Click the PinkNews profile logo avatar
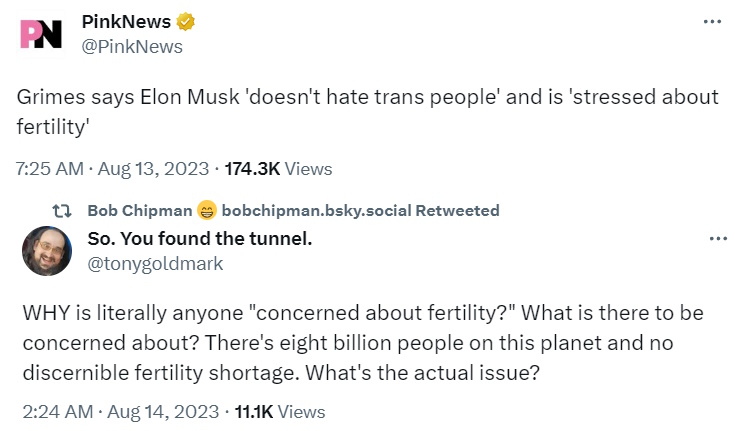Image resolution: width=735 pixels, height=431 pixels. [41, 35]
